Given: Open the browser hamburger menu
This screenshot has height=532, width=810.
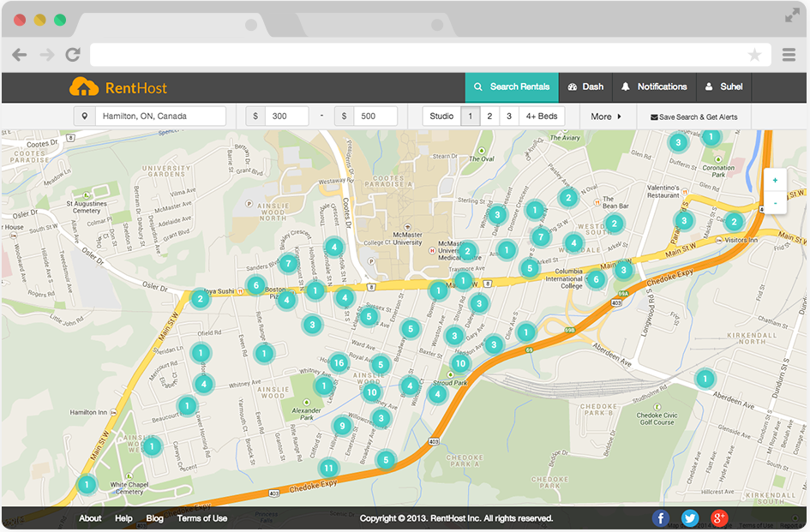Looking at the screenshot, I should [789, 55].
